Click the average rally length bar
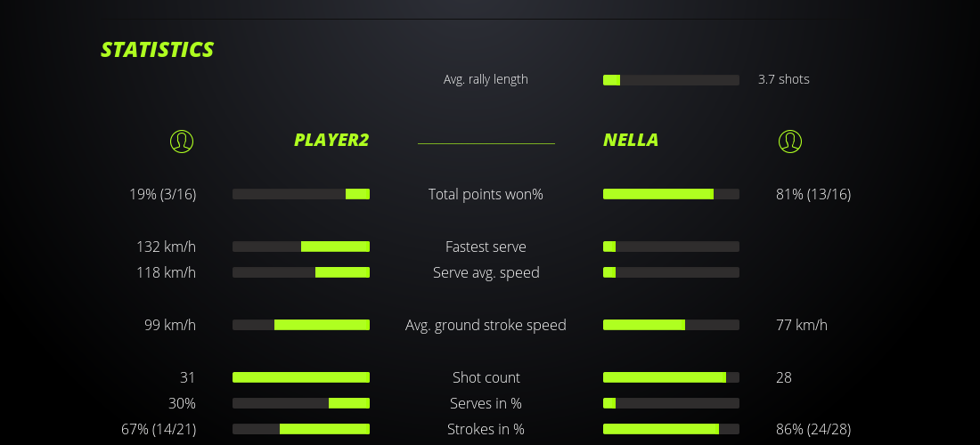The width and height of the screenshot is (980, 445). click(x=671, y=80)
